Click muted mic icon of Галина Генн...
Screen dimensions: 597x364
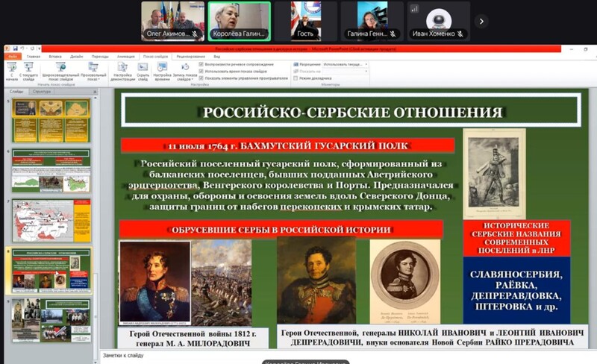pos(393,34)
